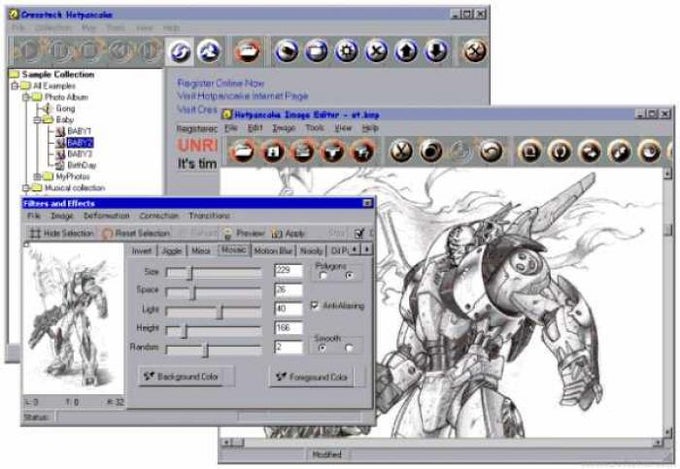
Task: Collapse the All Examples tree node
Action: click(15, 86)
